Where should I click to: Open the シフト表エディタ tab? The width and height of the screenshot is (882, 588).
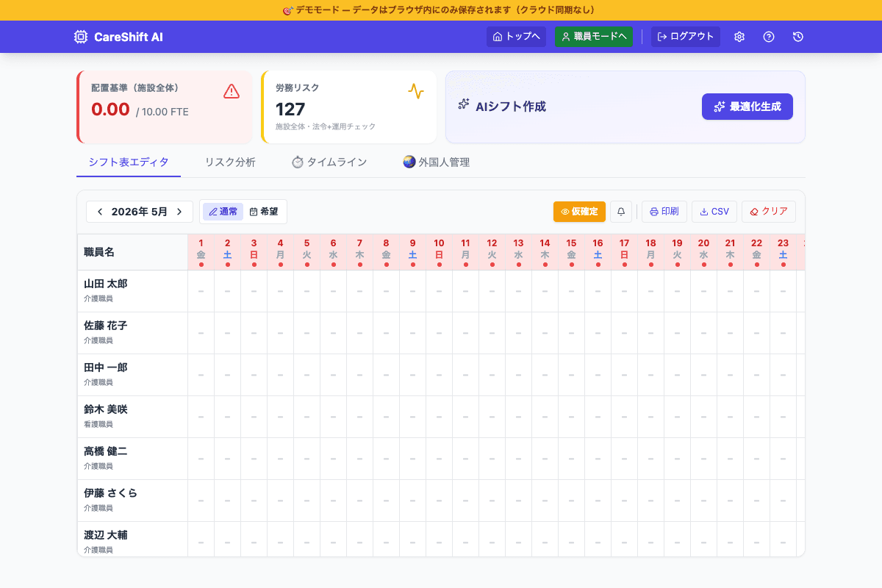129,162
